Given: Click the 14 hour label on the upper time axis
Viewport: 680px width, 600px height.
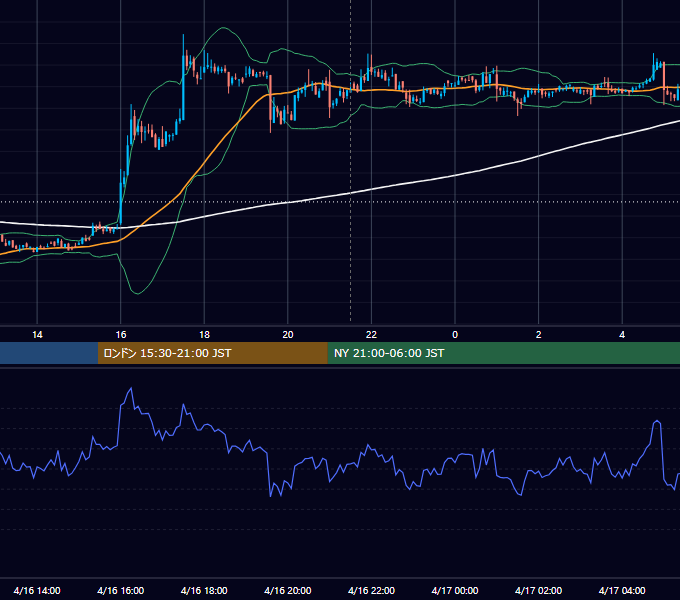Looking at the screenshot, I should [37, 335].
